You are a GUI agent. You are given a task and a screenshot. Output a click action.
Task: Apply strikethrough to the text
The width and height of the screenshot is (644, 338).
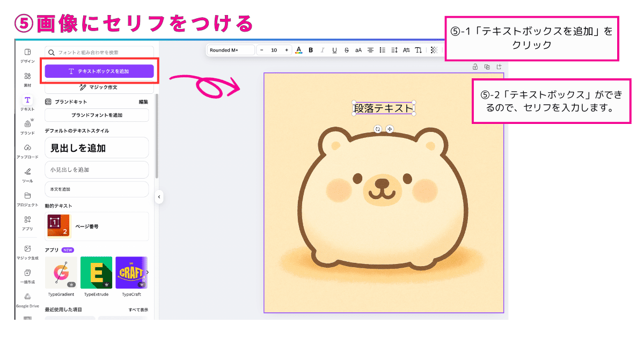point(346,50)
